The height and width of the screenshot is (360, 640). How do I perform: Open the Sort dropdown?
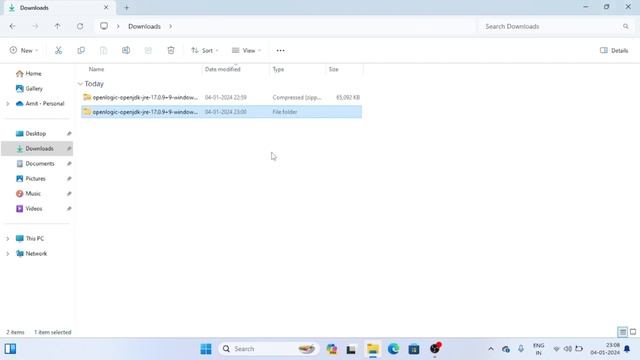tap(205, 50)
